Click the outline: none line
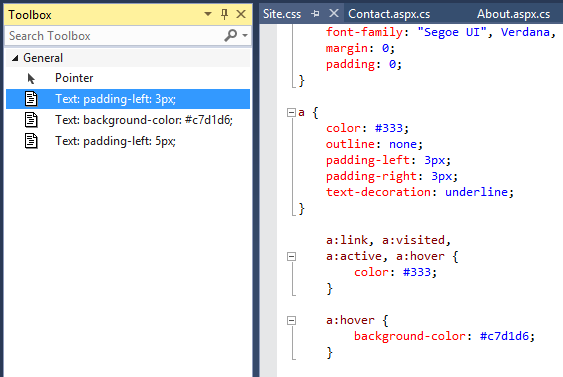Image resolution: width=563 pixels, height=377 pixels. point(374,144)
